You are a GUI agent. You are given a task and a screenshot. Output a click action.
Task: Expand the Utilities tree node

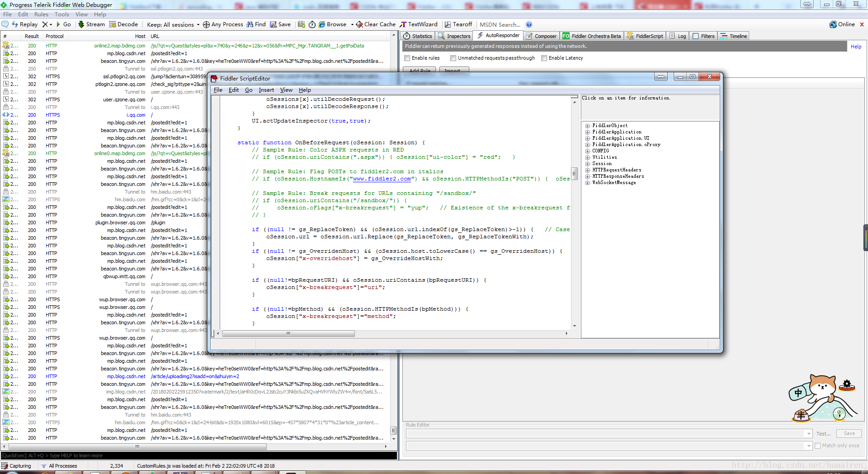point(588,157)
